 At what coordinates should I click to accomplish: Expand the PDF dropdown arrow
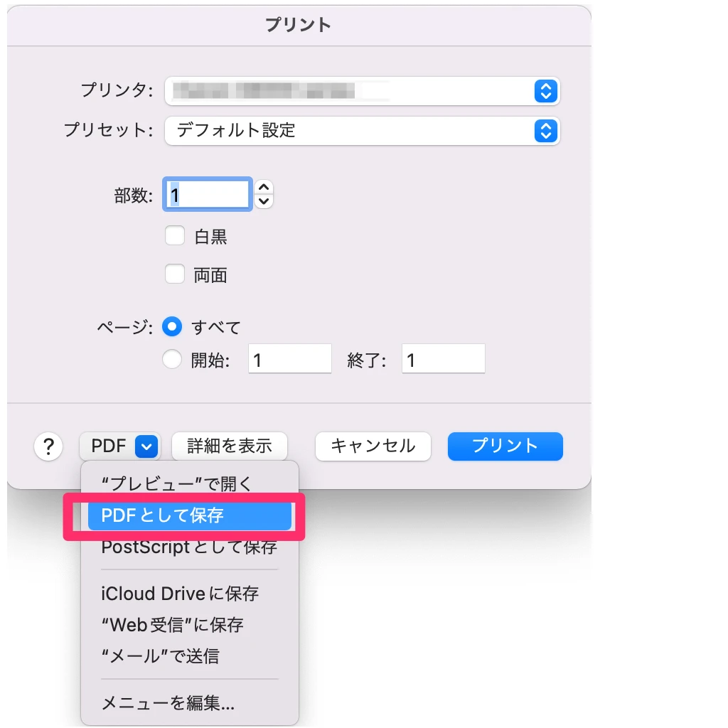pyautogui.click(x=146, y=446)
